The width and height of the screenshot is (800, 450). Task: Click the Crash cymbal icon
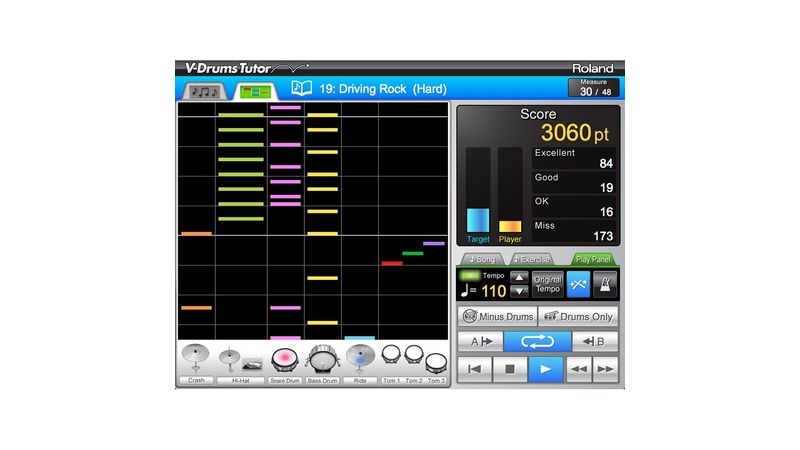point(196,359)
